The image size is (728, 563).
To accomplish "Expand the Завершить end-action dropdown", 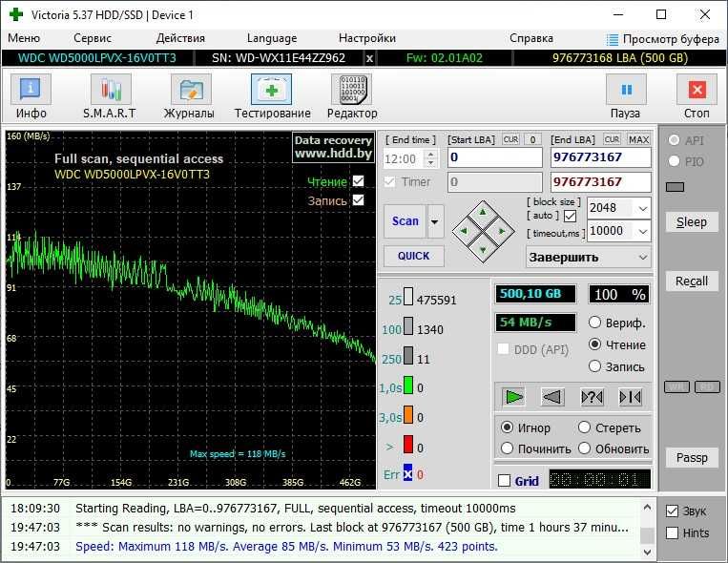I will point(642,257).
